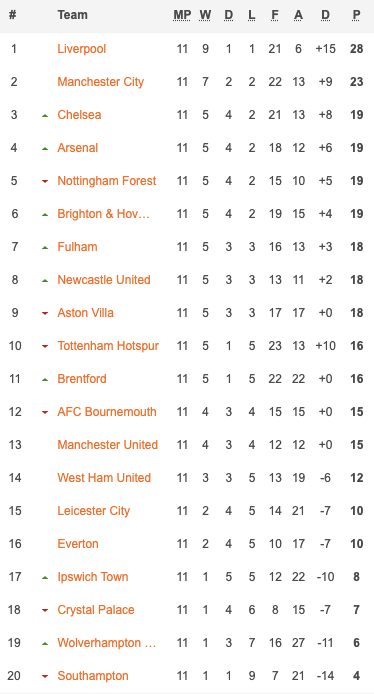Screen dimensions: 374x694
Task: Click the Team column header
Action: point(73,15)
